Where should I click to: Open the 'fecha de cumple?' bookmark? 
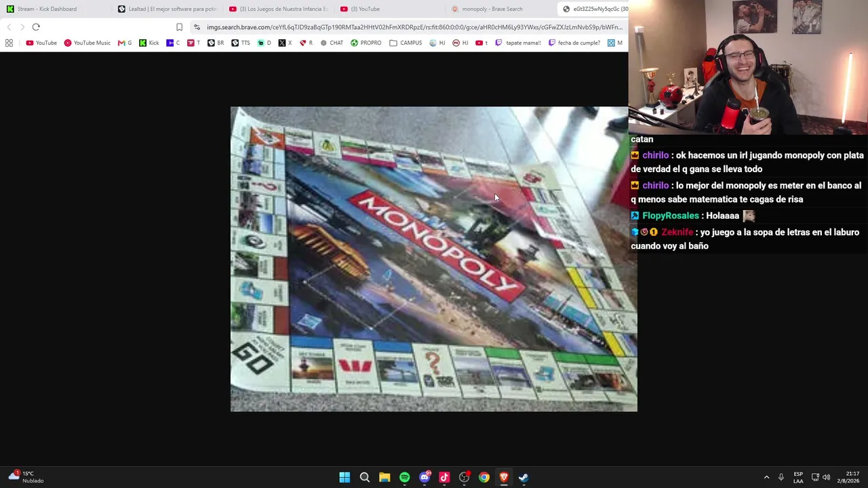(x=574, y=43)
